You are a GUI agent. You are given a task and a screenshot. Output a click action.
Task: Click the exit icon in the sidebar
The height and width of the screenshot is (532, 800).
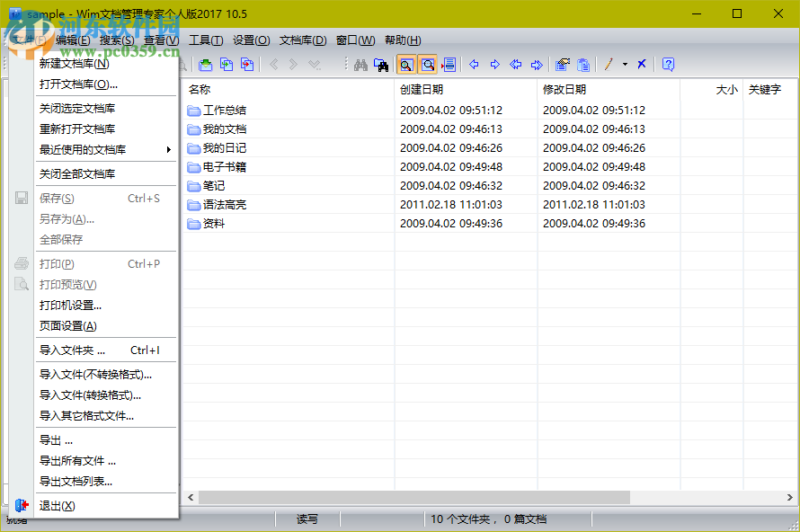click(x=20, y=505)
